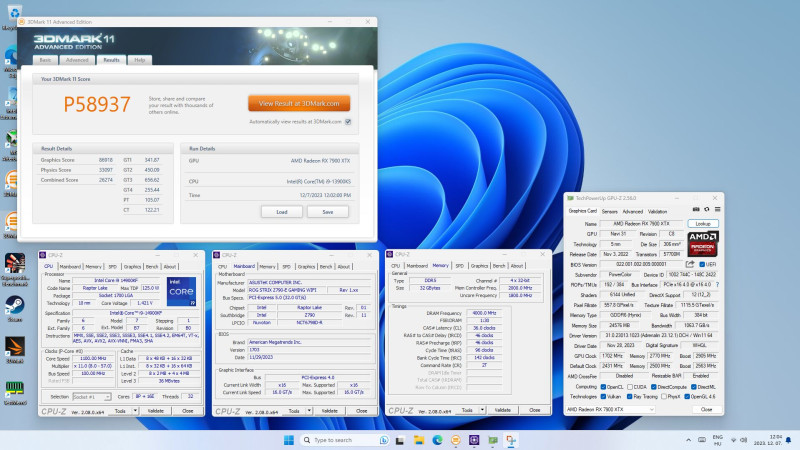Click the Bing icon in the search box
Viewport: 800px width, 450px height.
pos(384,440)
